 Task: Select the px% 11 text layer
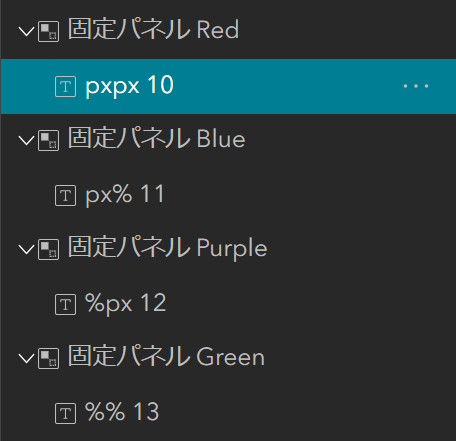coord(228,195)
